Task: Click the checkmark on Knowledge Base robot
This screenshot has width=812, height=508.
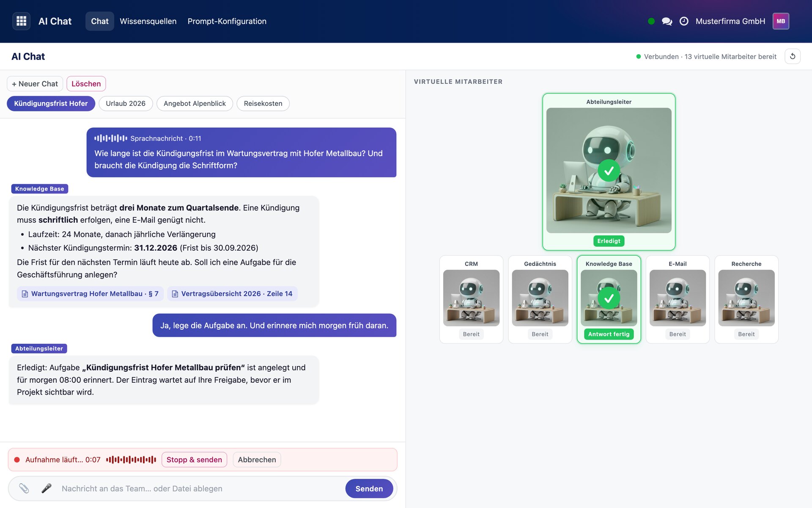Action: [x=609, y=298]
